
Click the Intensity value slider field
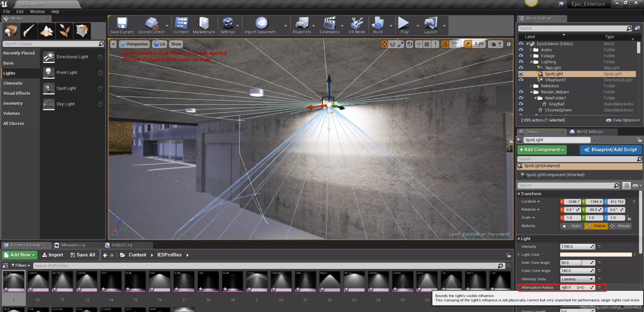[x=578, y=247]
